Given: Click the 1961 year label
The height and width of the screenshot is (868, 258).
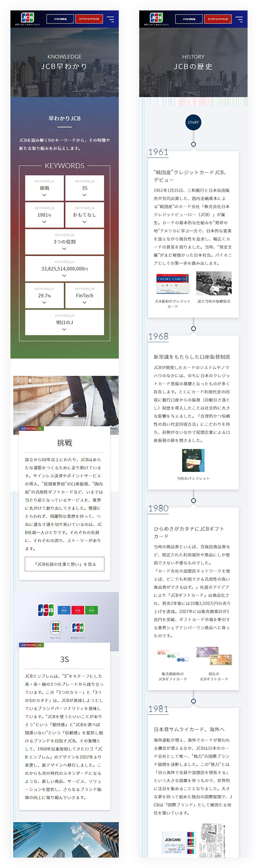Looking at the screenshot, I should (159, 152).
